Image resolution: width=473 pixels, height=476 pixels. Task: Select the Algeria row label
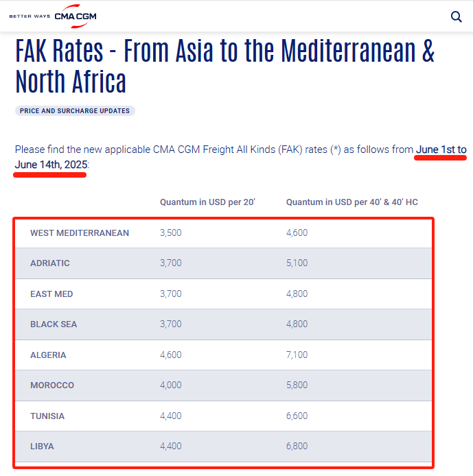[48, 355]
